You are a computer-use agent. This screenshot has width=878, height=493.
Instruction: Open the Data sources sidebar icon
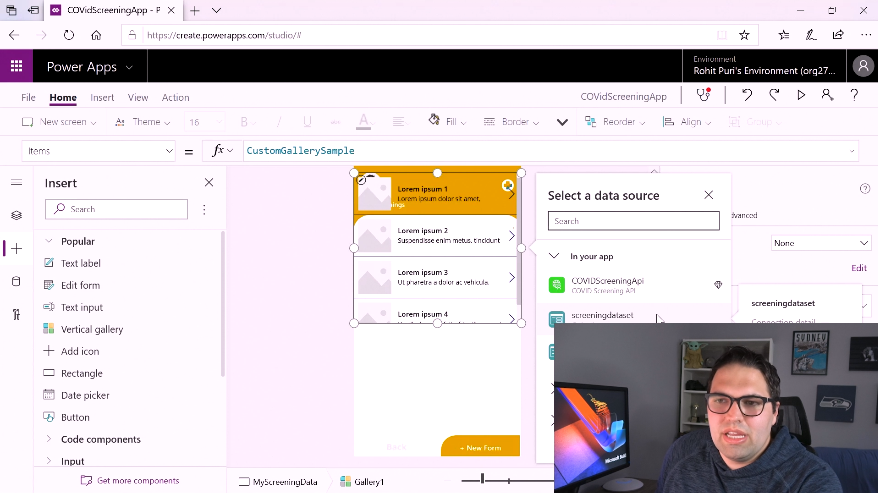[x=16, y=281]
